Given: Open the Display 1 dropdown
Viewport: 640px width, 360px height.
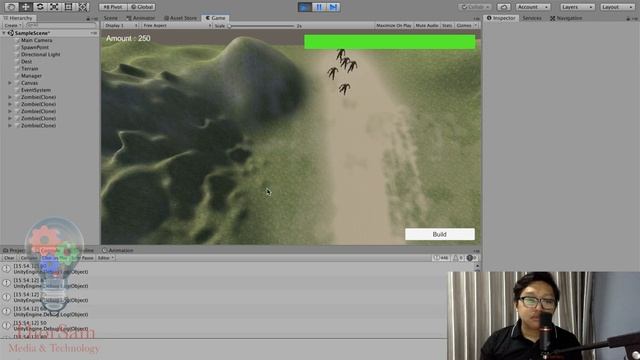Looking at the screenshot, I should tap(121, 25).
